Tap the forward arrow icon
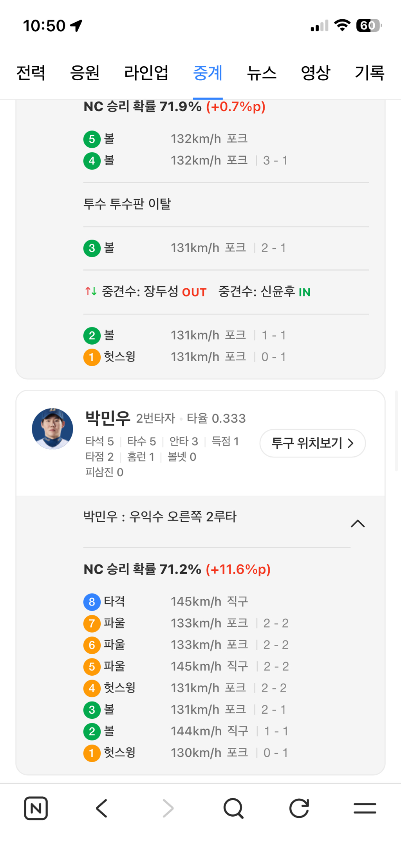The width and height of the screenshot is (401, 868). (168, 808)
